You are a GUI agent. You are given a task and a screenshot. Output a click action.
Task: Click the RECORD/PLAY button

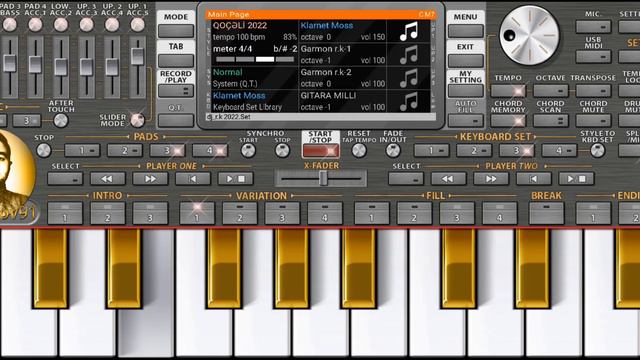pyautogui.click(x=176, y=91)
